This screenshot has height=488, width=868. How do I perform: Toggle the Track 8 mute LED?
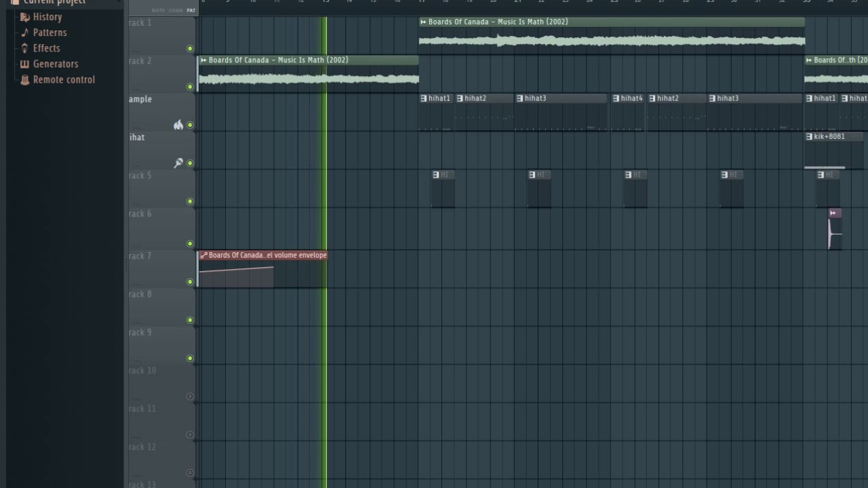click(190, 320)
